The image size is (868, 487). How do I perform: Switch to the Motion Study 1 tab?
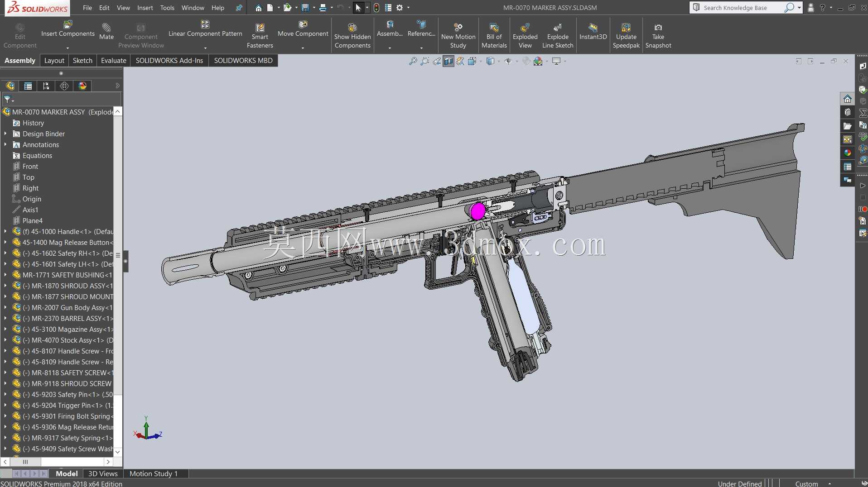coord(154,473)
